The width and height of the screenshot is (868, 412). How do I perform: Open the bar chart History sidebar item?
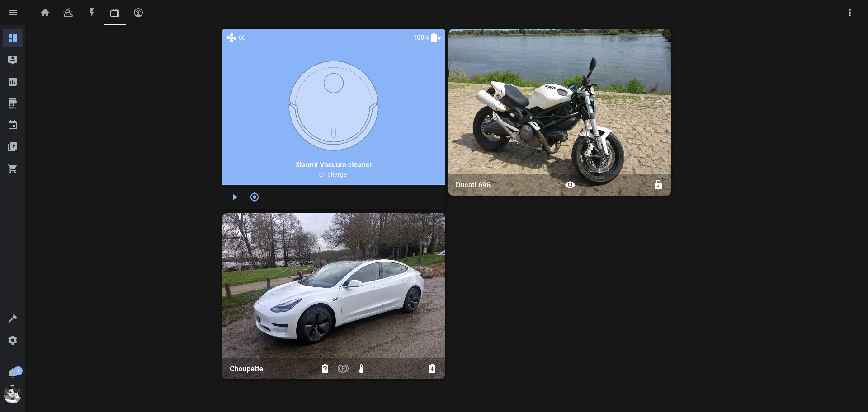point(13,82)
